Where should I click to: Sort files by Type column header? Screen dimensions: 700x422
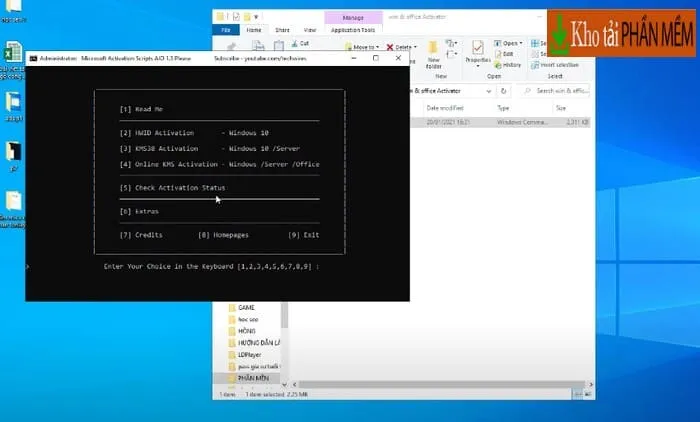tap(503, 108)
